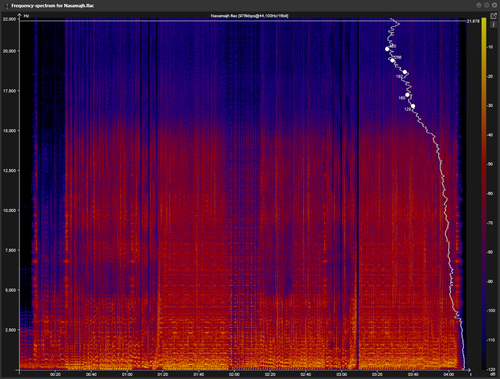Click the -80 dB scale label
The height and width of the screenshot is (379, 500).
pos(490,252)
